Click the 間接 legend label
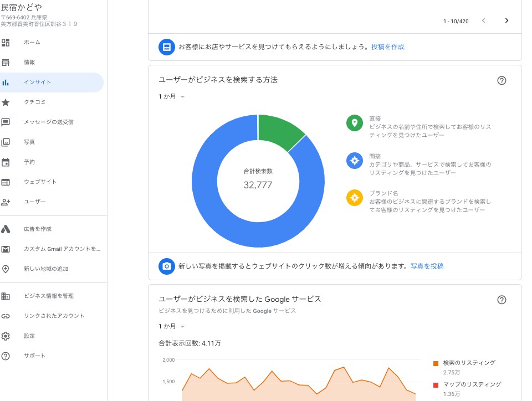This screenshot has height=401, width=532. click(x=375, y=156)
